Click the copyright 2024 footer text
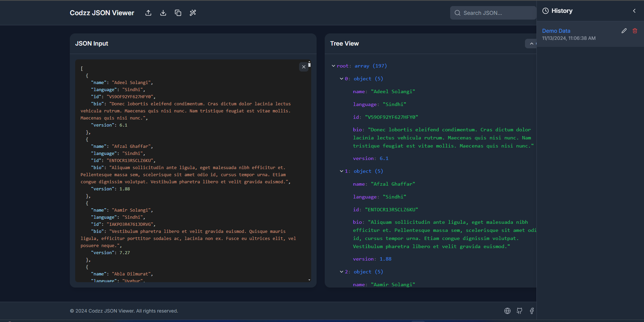This screenshot has height=322, width=644. 124,311
